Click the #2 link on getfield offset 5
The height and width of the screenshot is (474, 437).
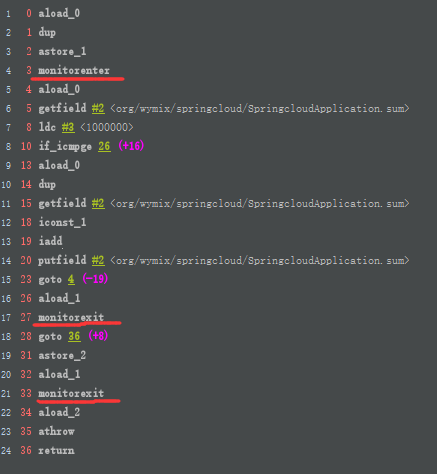coord(98,108)
